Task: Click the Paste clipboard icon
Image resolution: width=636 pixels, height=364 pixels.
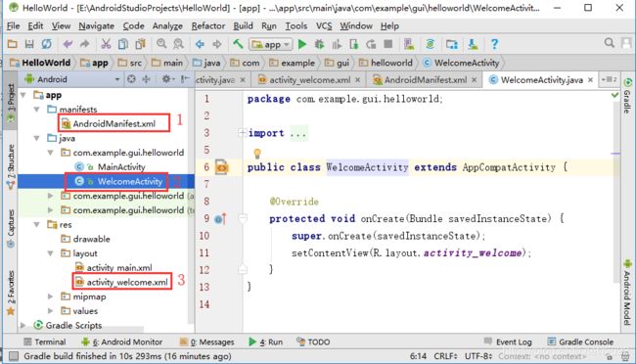Action: click(140, 44)
